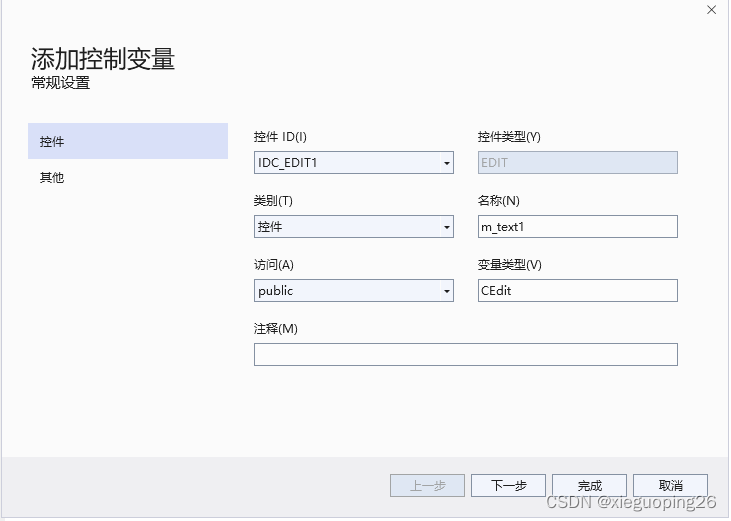Click 完成 to finish the wizard
Viewport: 731px width, 521px height.
point(590,486)
